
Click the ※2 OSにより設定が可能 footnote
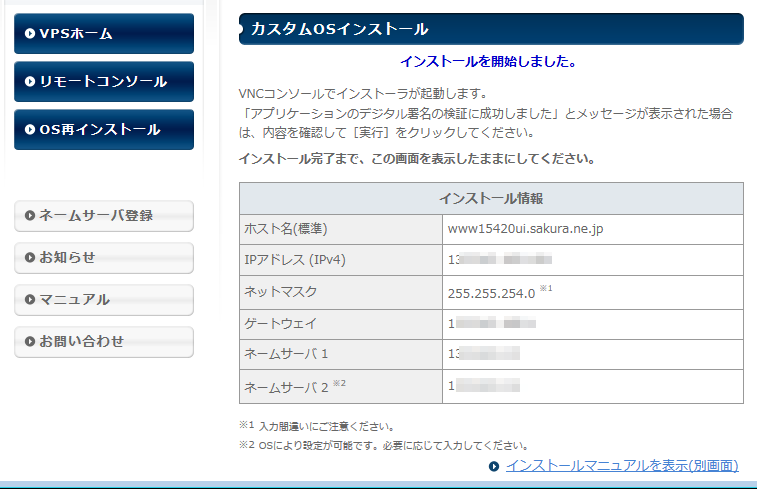tap(384, 445)
